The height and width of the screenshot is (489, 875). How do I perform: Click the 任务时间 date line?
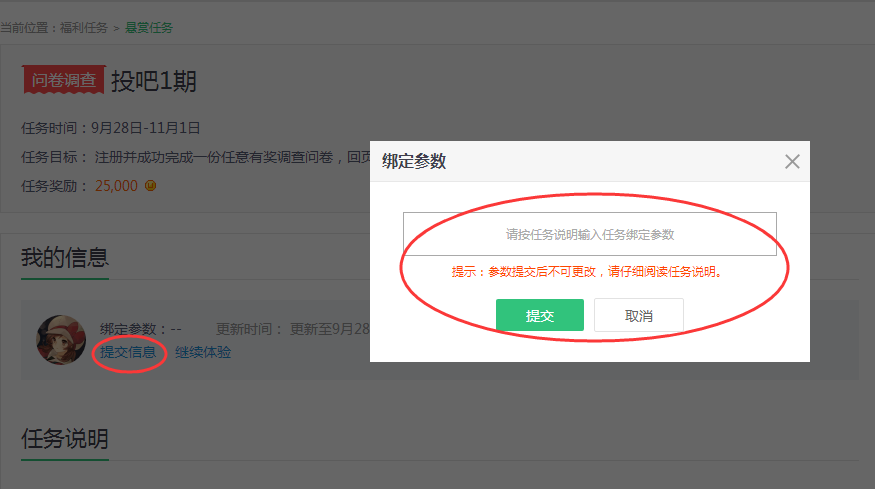(x=111, y=128)
